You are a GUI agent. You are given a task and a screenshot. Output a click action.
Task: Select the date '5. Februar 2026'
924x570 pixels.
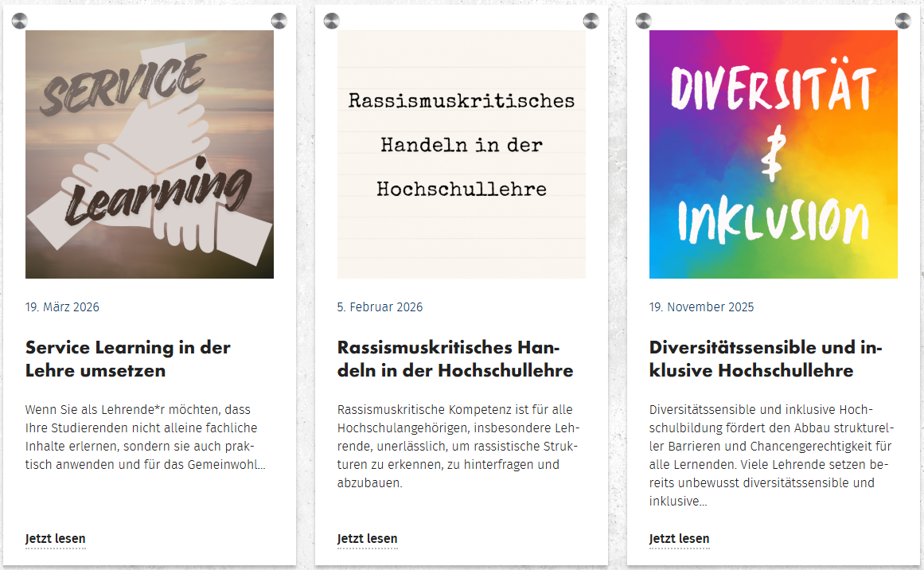coord(378,306)
